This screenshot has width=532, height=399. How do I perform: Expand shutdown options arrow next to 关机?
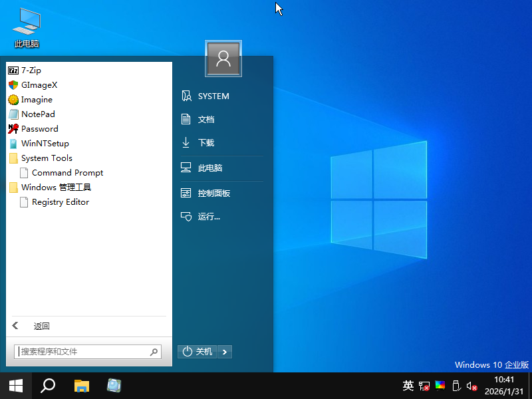point(225,351)
